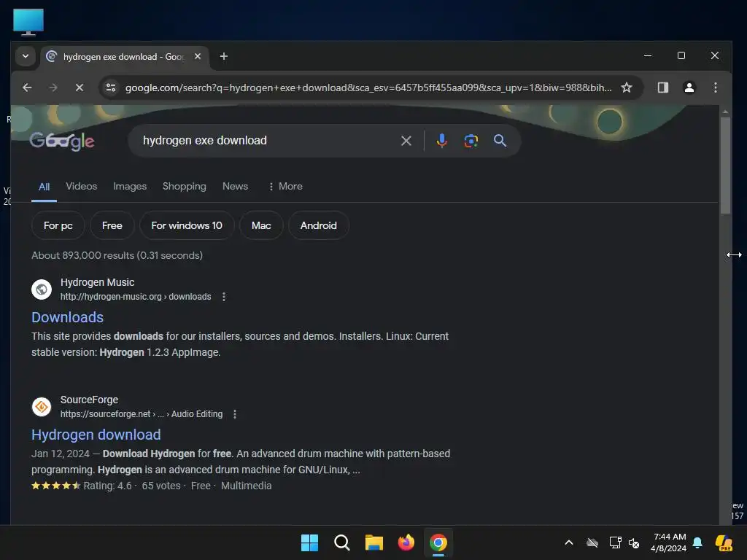
Task: Open options for SourceForge result
Action: pos(235,414)
